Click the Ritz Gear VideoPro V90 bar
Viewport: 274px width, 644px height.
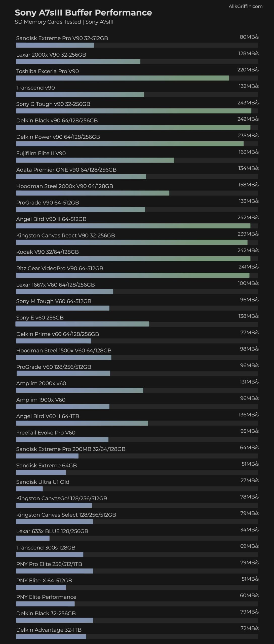pyautogui.click(x=133, y=275)
